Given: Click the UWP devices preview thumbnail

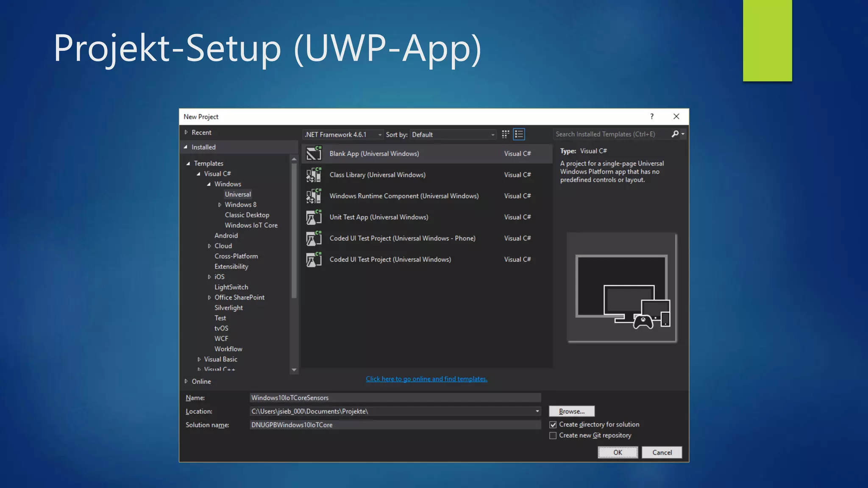Looking at the screenshot, I should coord(622,288).
